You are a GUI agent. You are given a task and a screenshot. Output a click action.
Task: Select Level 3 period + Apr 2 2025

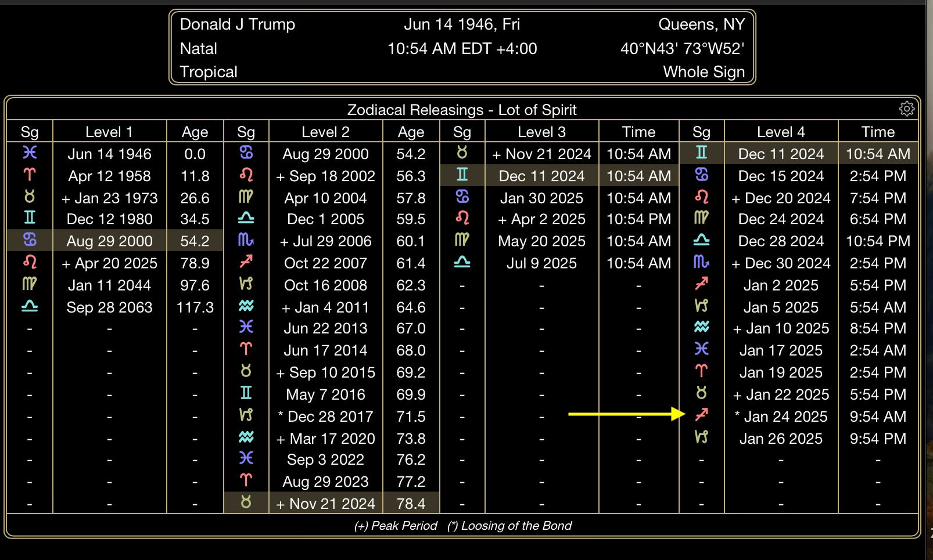541,219
